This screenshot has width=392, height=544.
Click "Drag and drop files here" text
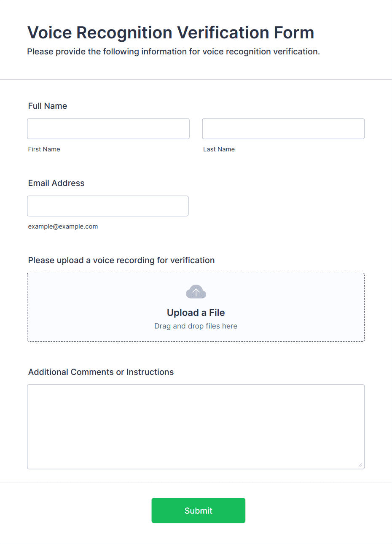[196, 326]
